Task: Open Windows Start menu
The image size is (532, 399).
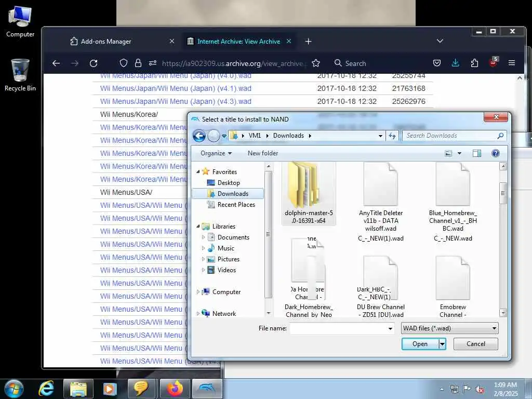Action: tap(14, 389)
